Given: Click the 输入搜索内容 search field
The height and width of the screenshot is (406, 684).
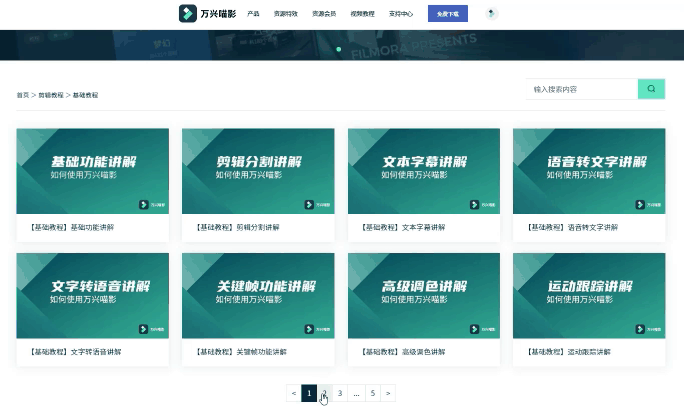Looking at the screenshot, I should coord(582,89).
